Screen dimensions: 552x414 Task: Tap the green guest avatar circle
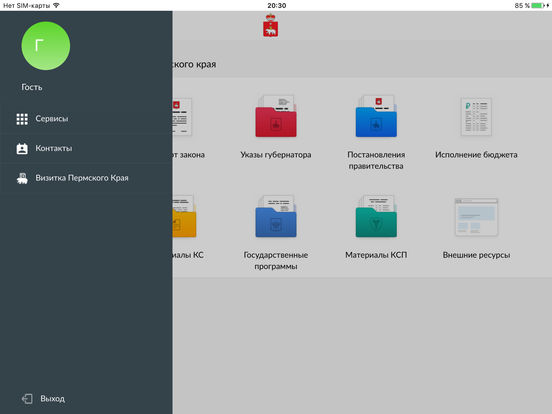coord(46,46)
